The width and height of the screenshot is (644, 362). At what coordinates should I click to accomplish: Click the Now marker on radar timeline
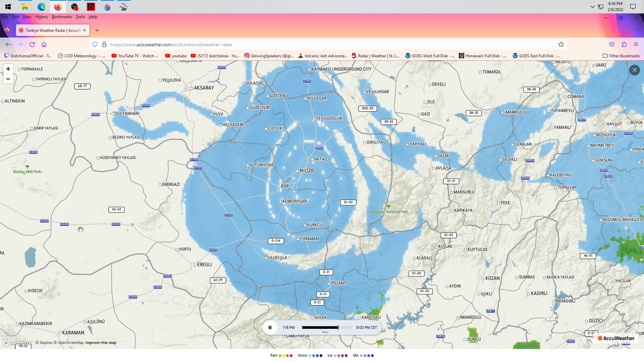coord(325,332)
